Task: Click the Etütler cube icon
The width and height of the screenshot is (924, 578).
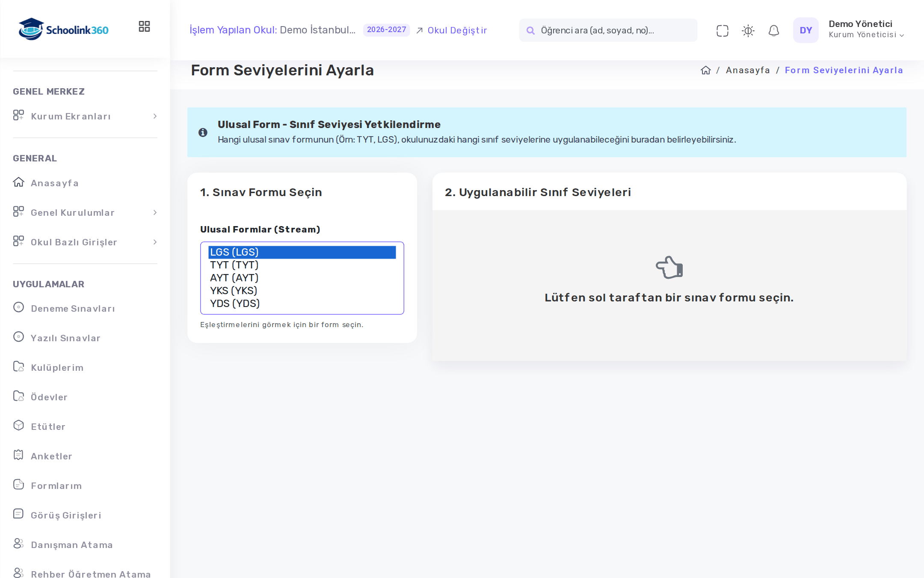Action: point(18,425)
